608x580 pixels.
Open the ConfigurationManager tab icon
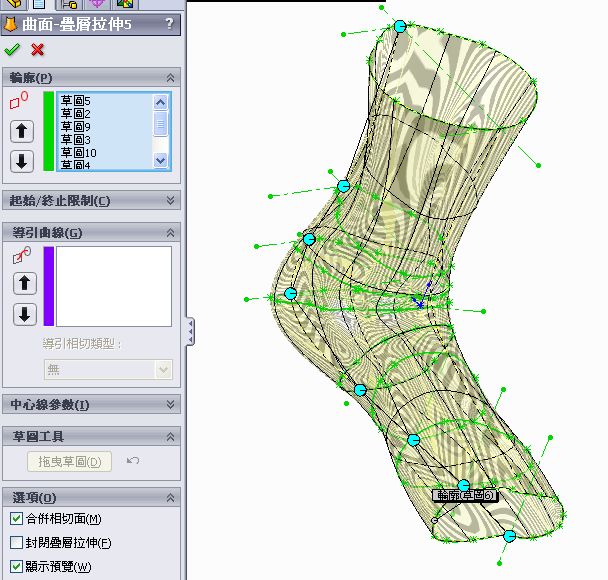click(69, 4)
